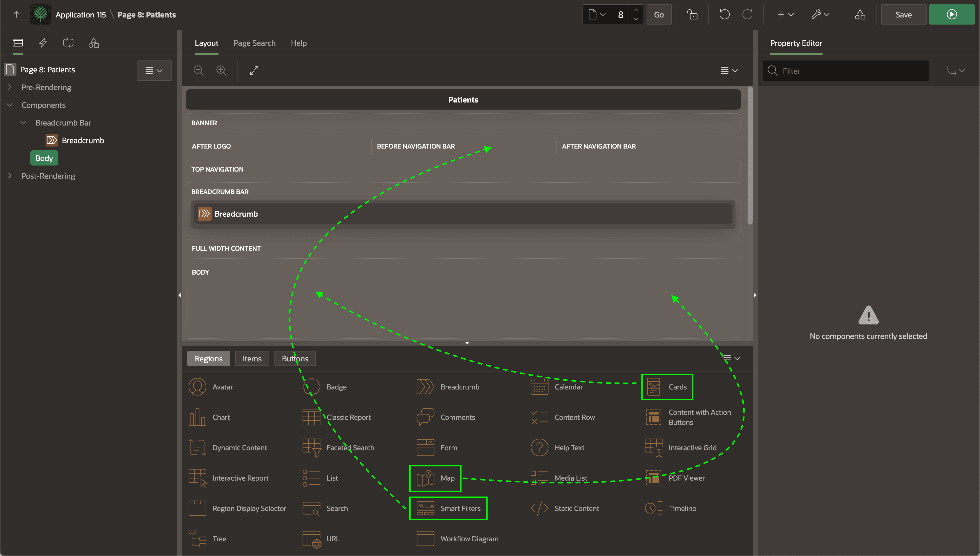This screenshot has width=980, height=556.
Task: Select Breadcrumb in the rendering tree
Action: point(83,140)
